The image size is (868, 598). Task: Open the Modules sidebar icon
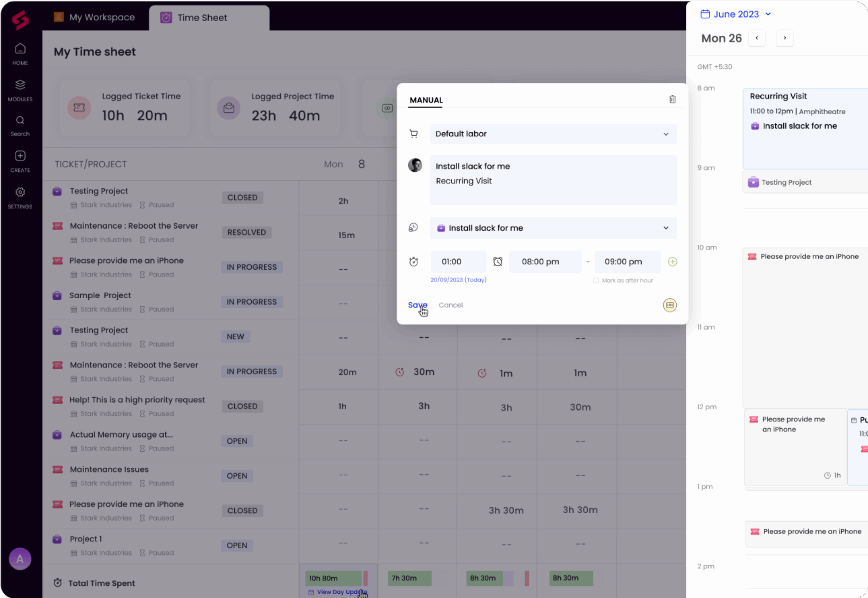20,90
